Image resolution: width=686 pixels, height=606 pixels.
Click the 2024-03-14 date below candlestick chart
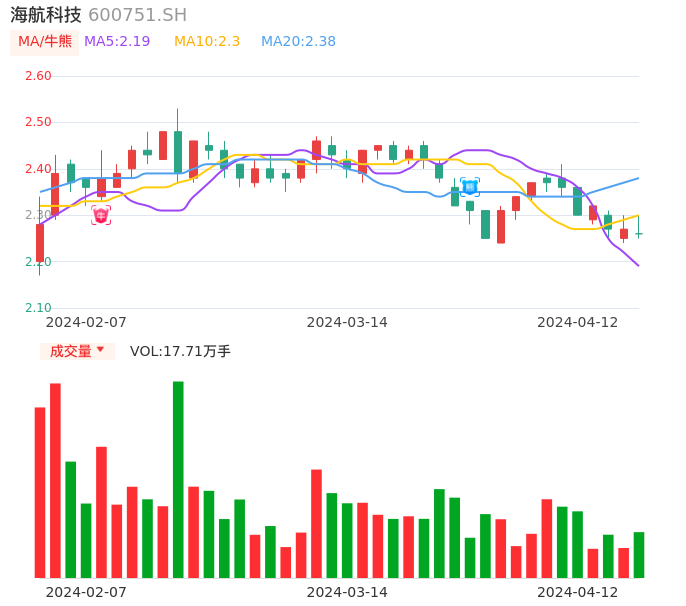[347, 322]
